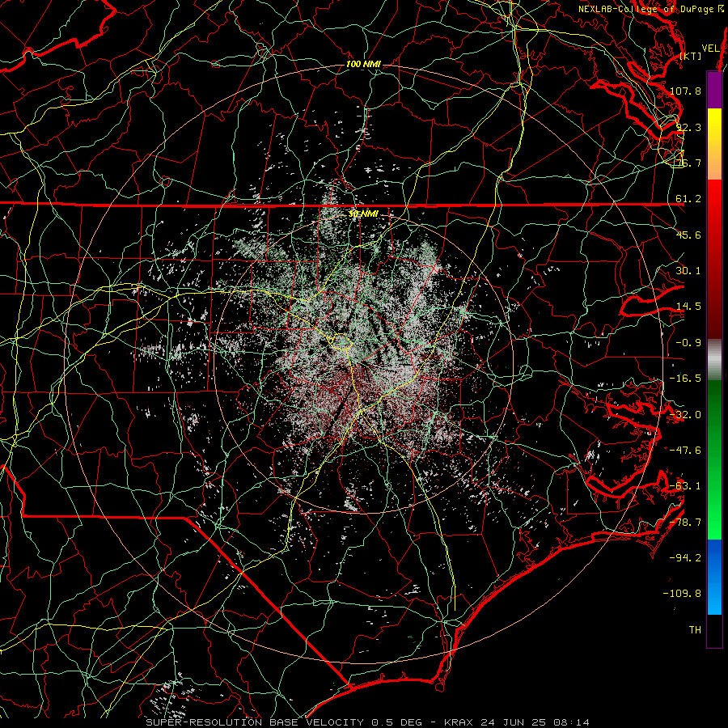Click the 14.5 velocity scale value
728x728 pixels.
click(x=688, y=307)
